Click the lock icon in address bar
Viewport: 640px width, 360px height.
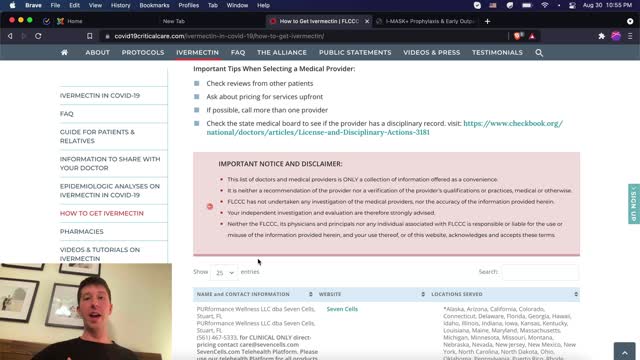pos(107,36)
